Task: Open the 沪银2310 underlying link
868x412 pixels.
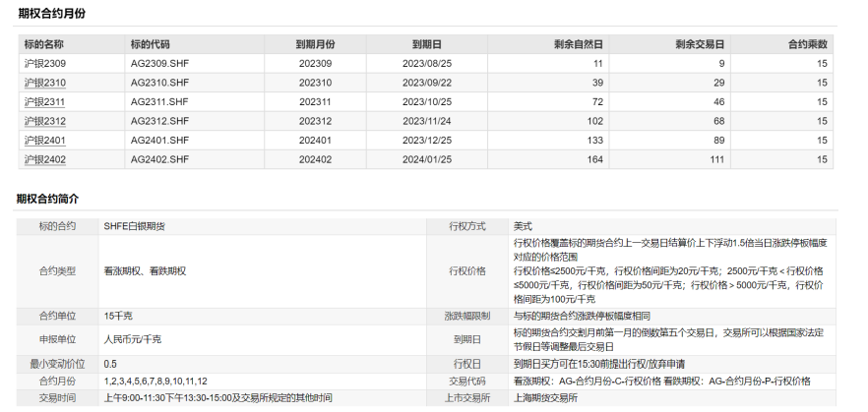Action: tap(45, 83)
